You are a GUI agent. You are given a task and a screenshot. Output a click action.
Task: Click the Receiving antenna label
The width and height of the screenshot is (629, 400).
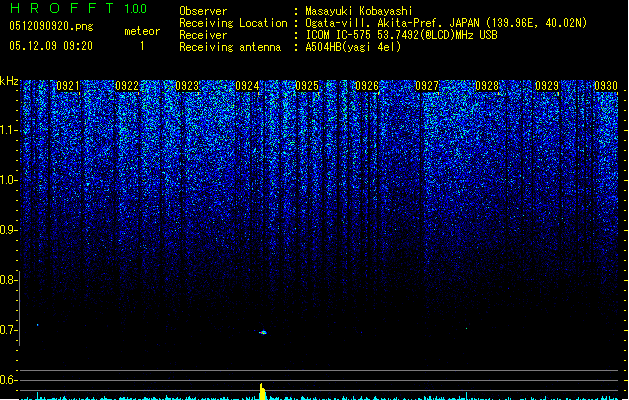[230, 47]
